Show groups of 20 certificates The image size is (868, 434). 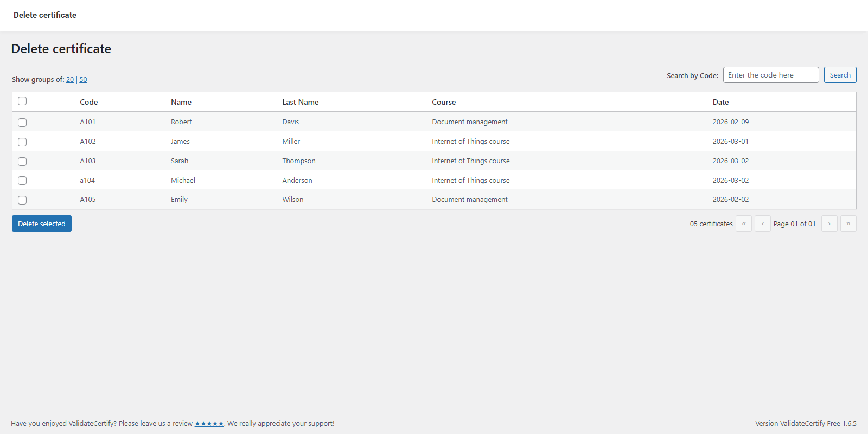[70, 80]
